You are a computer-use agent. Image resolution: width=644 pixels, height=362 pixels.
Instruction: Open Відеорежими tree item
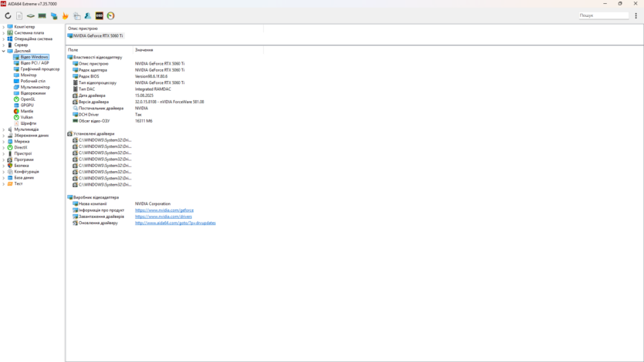[x=33, y=93]
